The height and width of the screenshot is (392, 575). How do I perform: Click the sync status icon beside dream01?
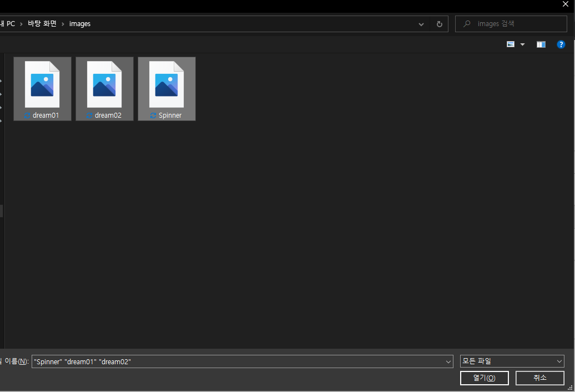pyautogui.click(x=27, y=115)
